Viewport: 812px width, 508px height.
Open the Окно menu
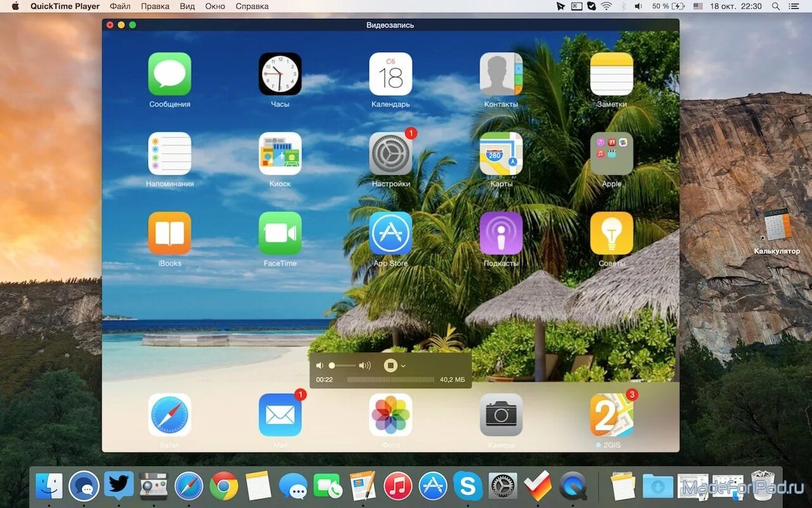[215, 6]
